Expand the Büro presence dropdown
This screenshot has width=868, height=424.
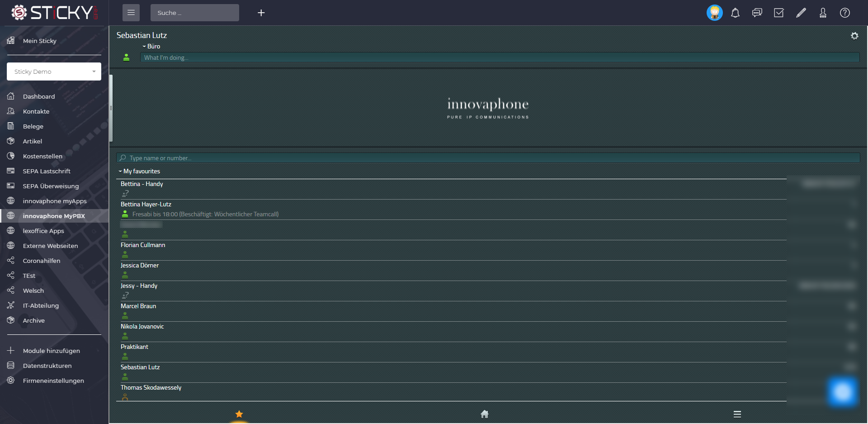pos(151,46)
